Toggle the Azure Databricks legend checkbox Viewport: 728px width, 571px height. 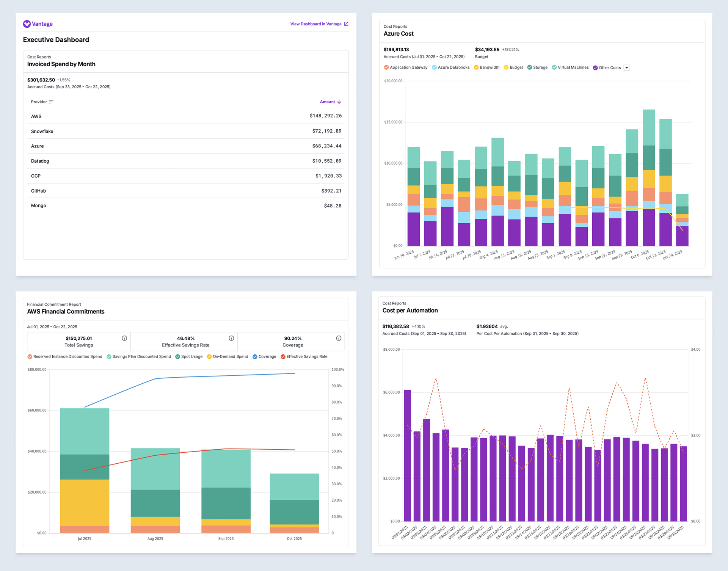click(x=434, y=67)
